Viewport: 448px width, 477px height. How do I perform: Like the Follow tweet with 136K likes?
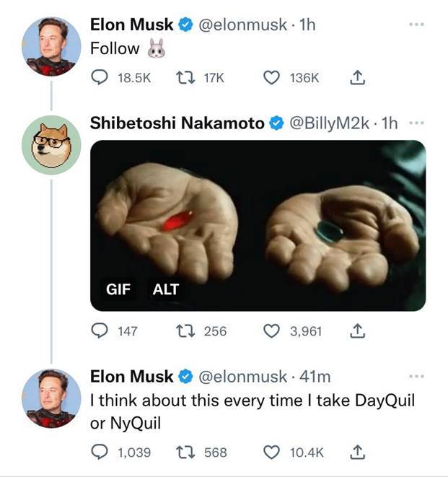point(271,77)
